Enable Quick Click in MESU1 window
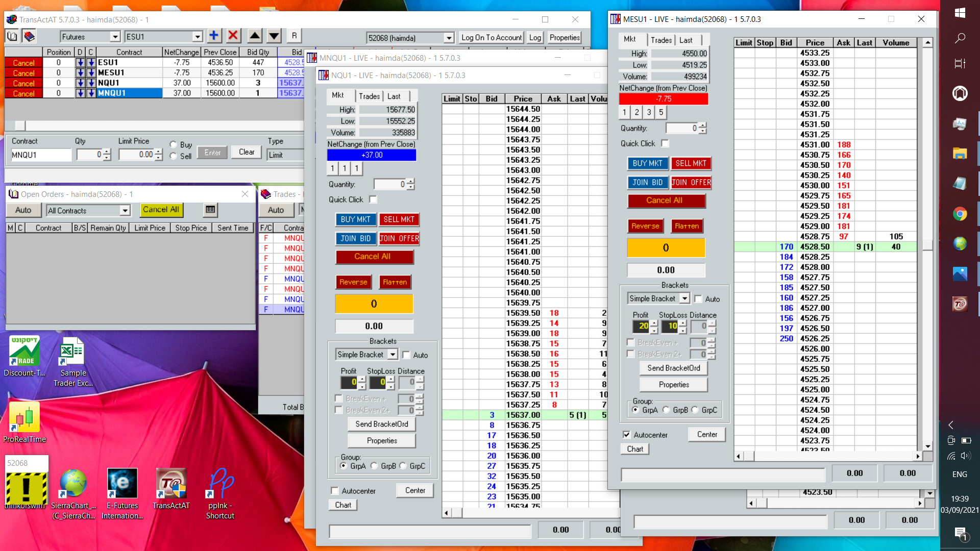 point(665,144)
